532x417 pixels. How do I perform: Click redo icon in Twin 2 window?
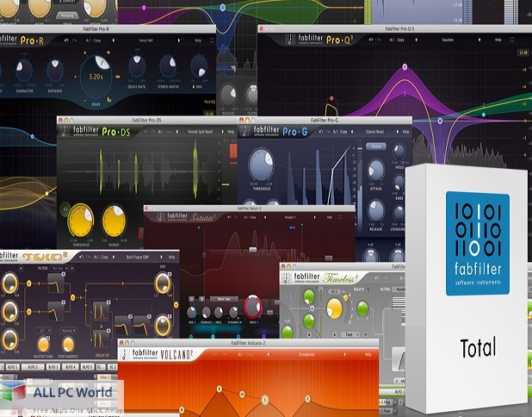pyautogui.click(x=88, y=257)
